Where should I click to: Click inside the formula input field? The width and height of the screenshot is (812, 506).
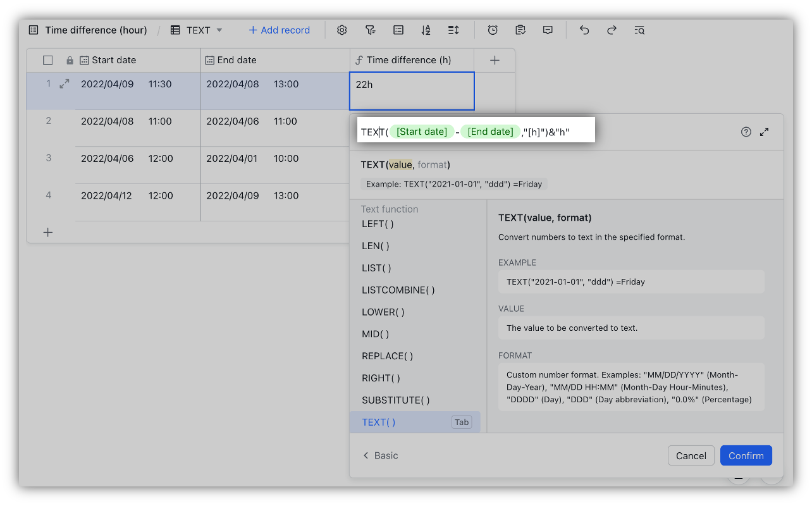[582, 132]
